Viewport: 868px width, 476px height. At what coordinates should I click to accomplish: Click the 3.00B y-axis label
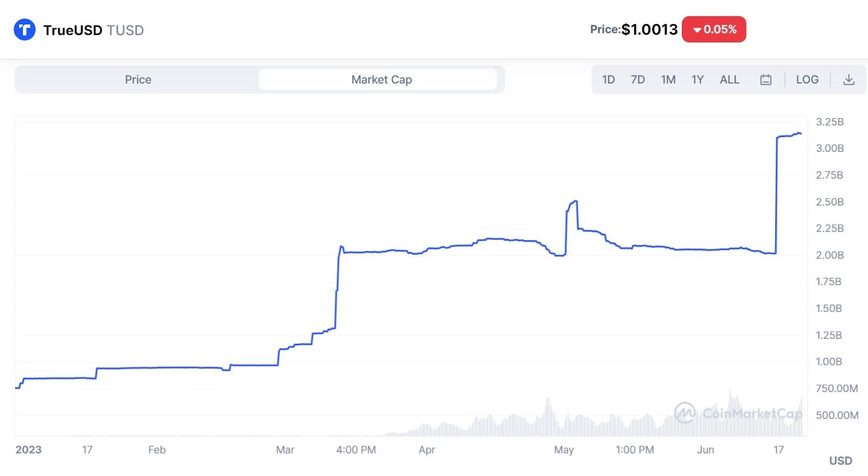point(829,149)
